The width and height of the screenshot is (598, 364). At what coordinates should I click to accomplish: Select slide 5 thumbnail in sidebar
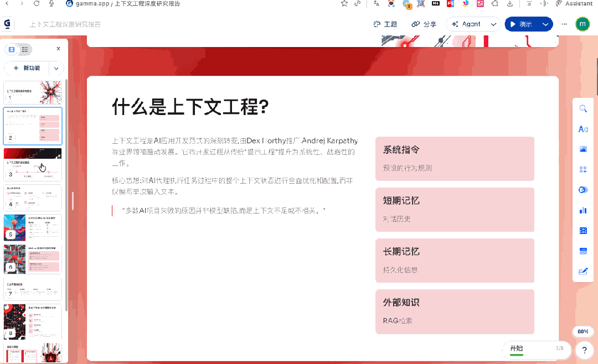point(33,227)
